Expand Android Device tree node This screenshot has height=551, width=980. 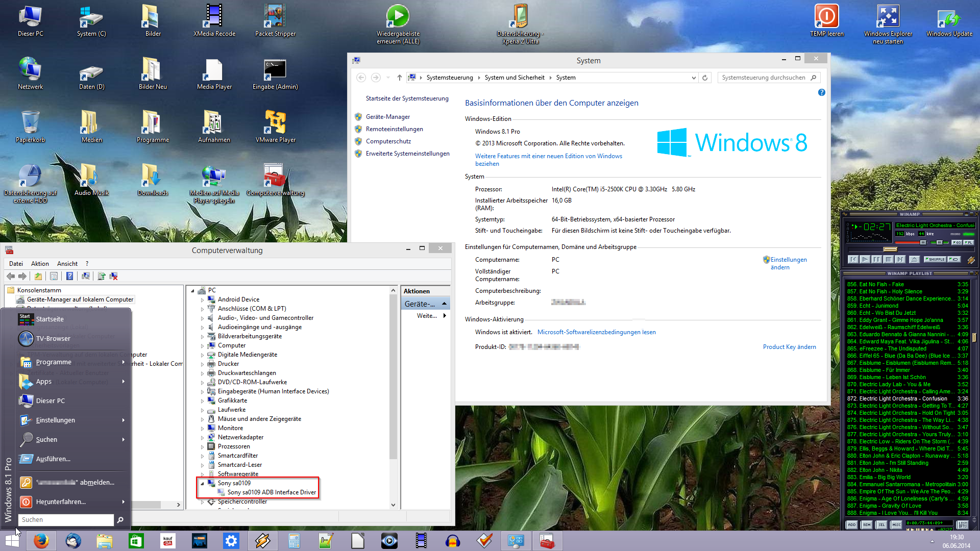point(202,300)
